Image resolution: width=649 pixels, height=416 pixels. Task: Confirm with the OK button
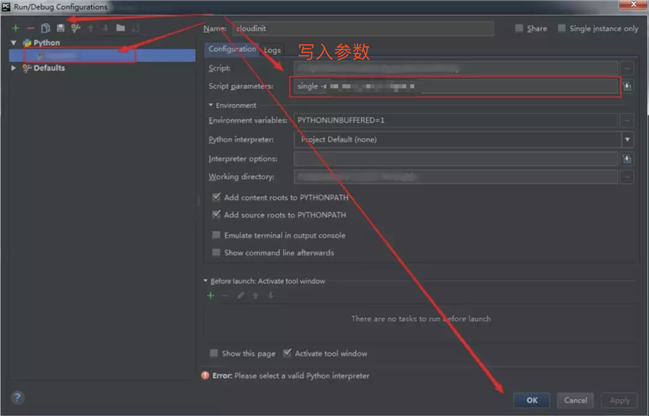[x=532, y=400]
